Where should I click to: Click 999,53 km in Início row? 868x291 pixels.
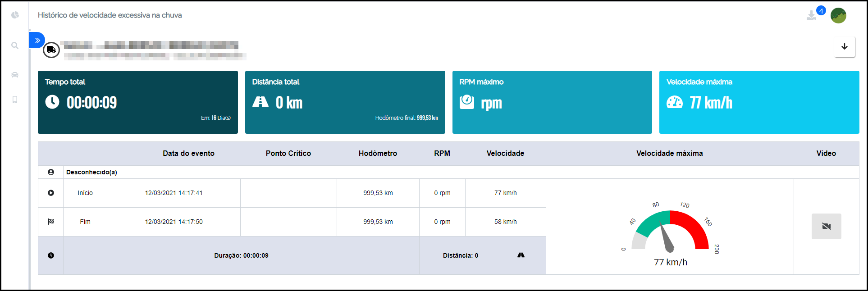tap(378, 193)
